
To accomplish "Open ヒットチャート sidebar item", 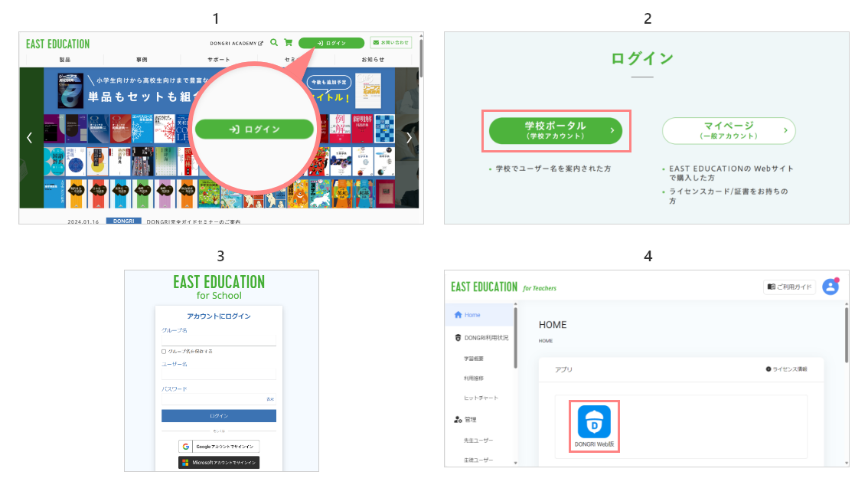I will tap(481, 398).
